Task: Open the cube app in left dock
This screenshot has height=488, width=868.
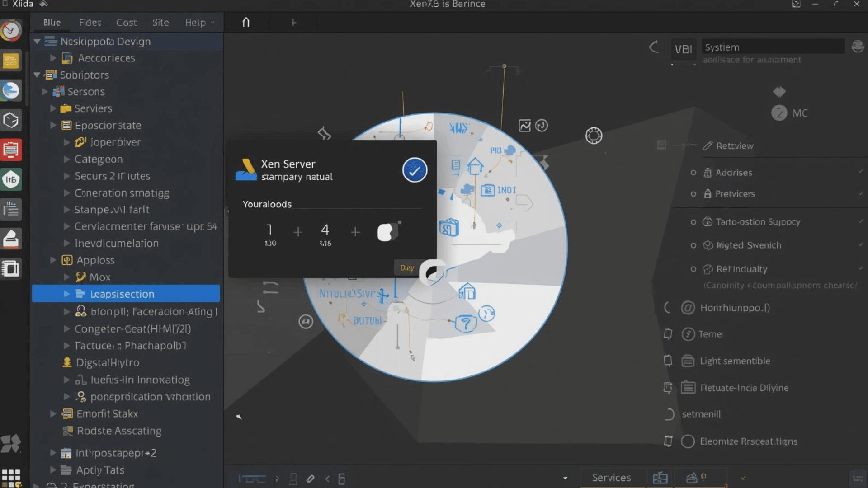Action: (x=11, y=120)
